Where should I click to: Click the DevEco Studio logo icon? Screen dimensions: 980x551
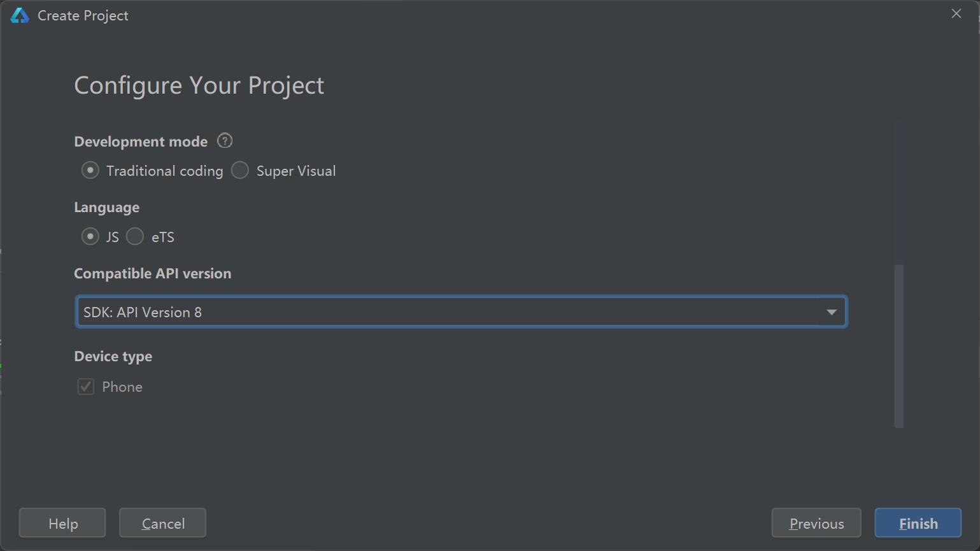click(20, 16)
